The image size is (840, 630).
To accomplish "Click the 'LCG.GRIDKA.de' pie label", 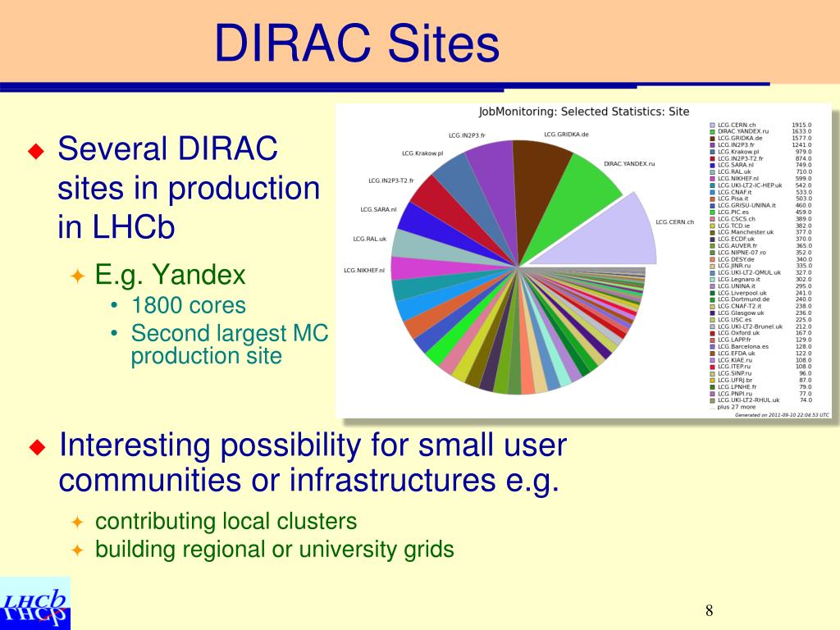I will pos(566,135).
